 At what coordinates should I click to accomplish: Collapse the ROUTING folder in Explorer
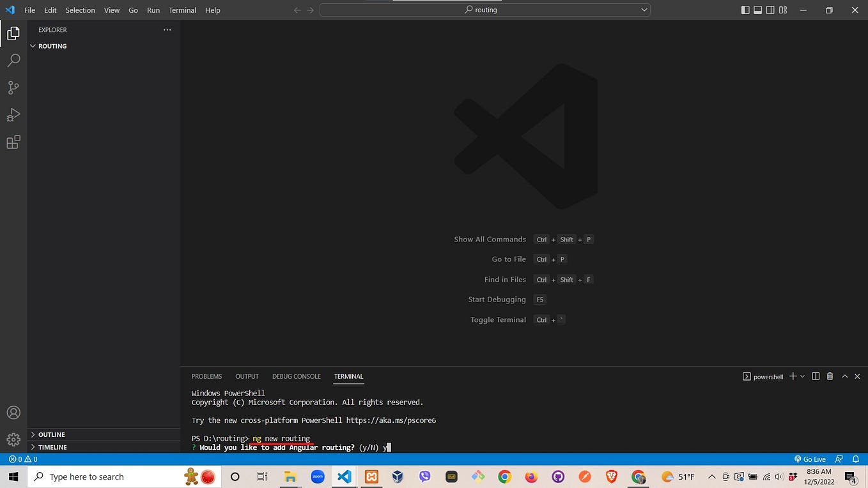point(33,45)
